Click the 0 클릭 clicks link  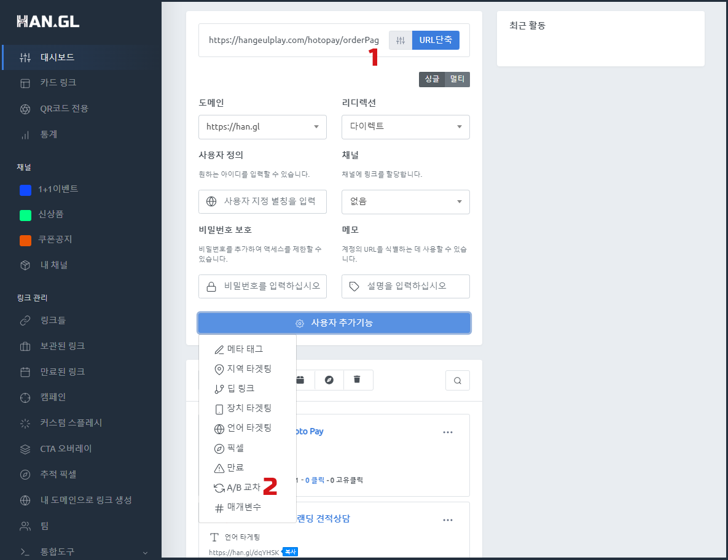point(315,480)
